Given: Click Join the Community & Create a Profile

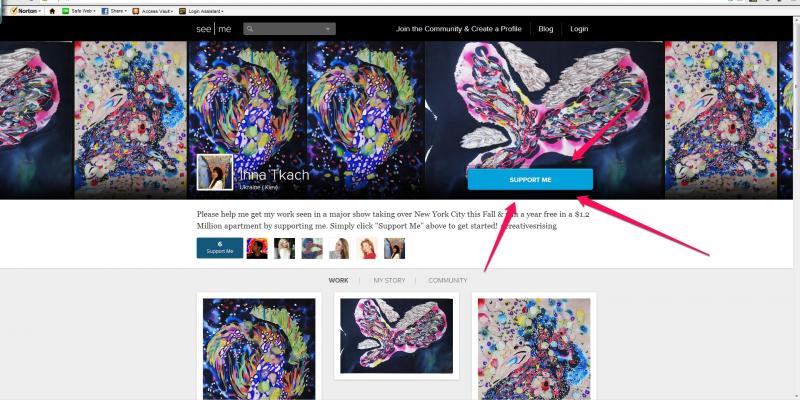Looking at the screenshot, I should (x=458, y=29).
